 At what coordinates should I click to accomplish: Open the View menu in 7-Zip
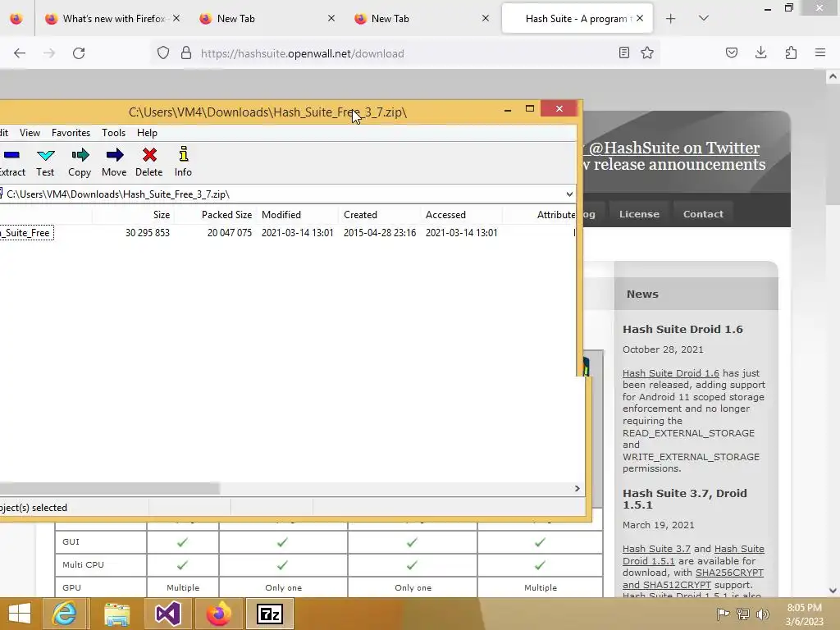30,133
